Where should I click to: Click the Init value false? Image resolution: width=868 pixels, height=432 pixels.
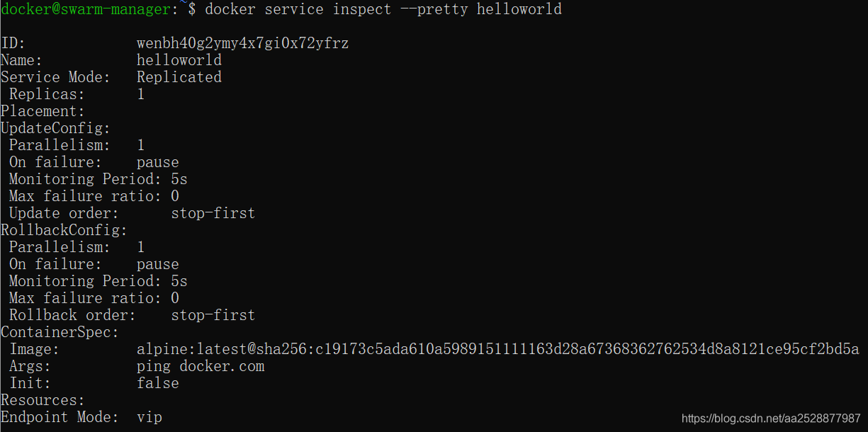pyautogui.click(x=157, y=383)
